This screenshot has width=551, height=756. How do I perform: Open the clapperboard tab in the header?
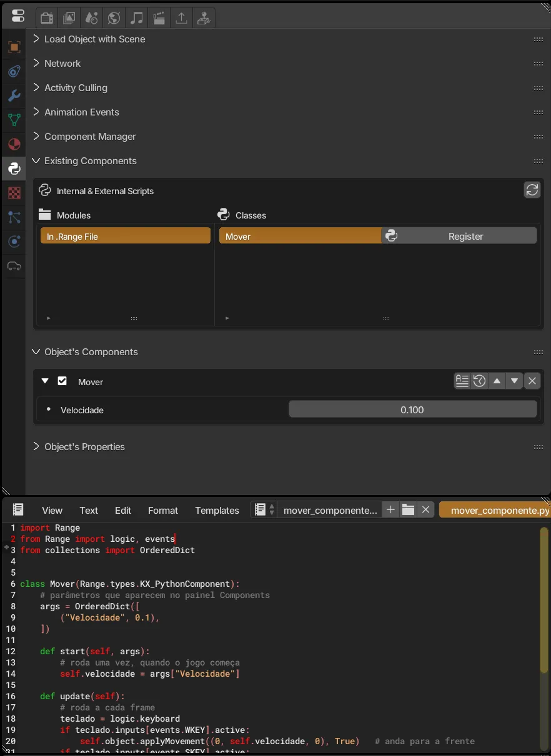(159, 18)
